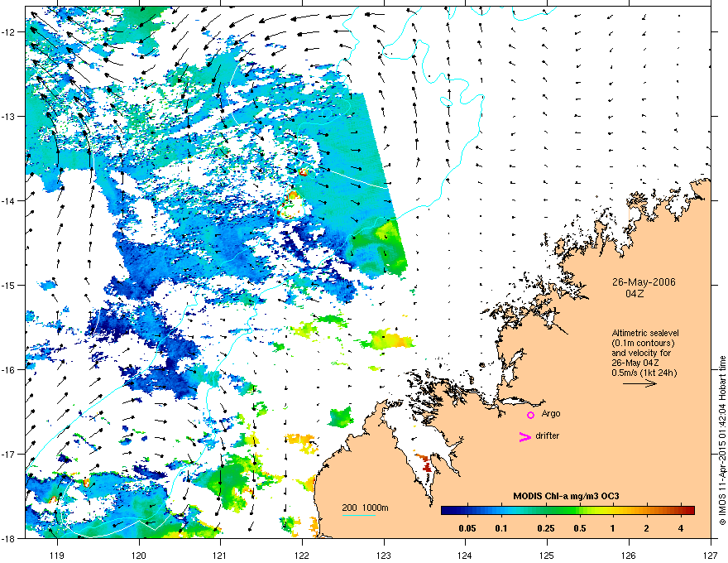Click the IMOS timestamp credit on right edge
Image resolution: width=728 pixels, height=563 pixels.
tap(722, 440)
